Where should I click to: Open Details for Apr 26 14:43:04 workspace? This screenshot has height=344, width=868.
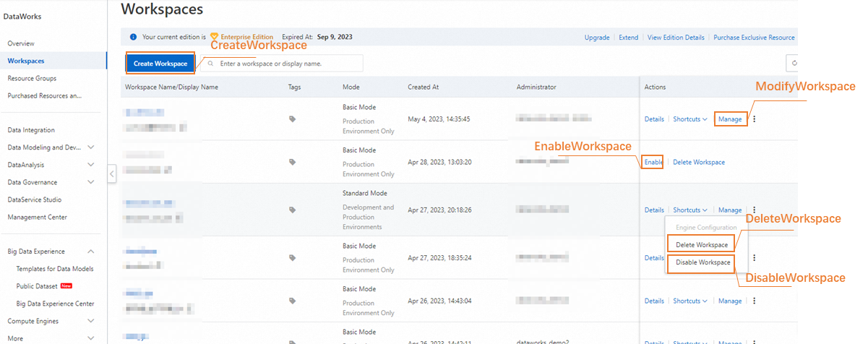[x=654, y=301]
